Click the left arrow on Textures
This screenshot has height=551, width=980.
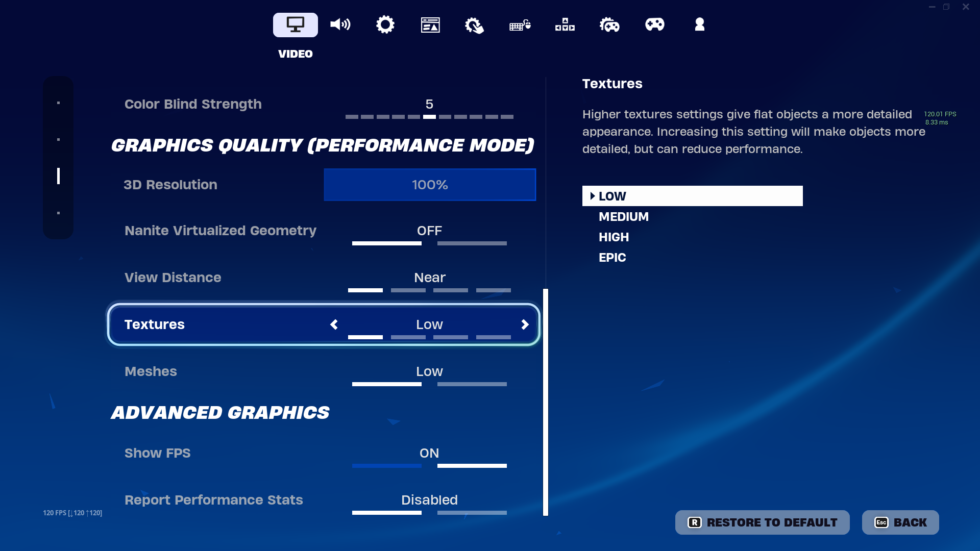[x=334, y=324]
